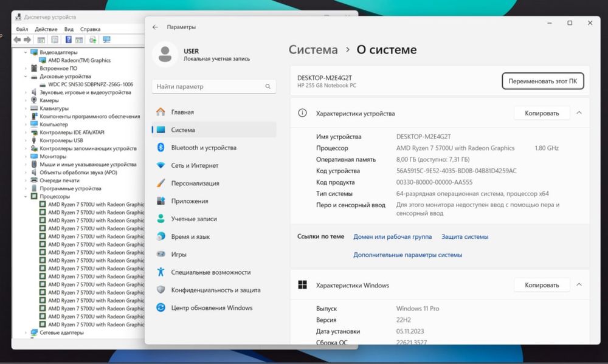The height and width of the screenshot is (364, 608).
Task: Click the blue help icon in Device Manager toolbar
Action: coord(68,39)
